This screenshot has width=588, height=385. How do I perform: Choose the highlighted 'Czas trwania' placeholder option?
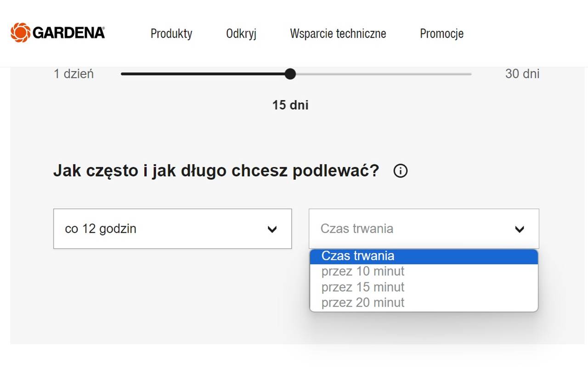pos(362,256)
